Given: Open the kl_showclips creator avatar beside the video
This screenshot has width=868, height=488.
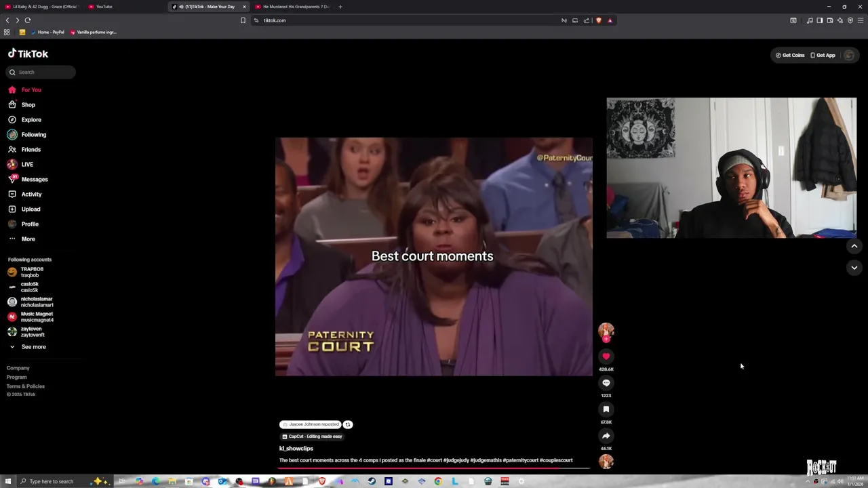Looking at the screenshot, I should click(x=606, y=331).
